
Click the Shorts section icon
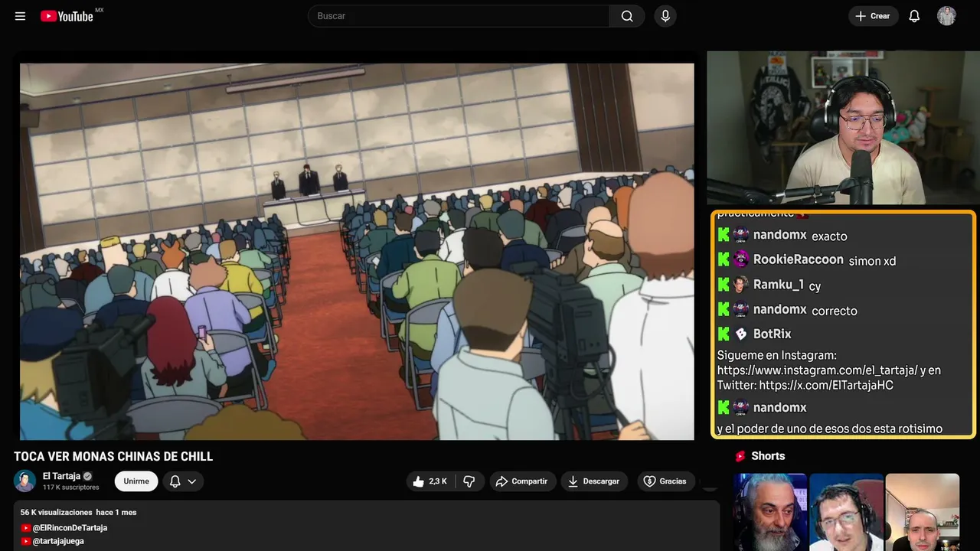(x=740, y=456)
